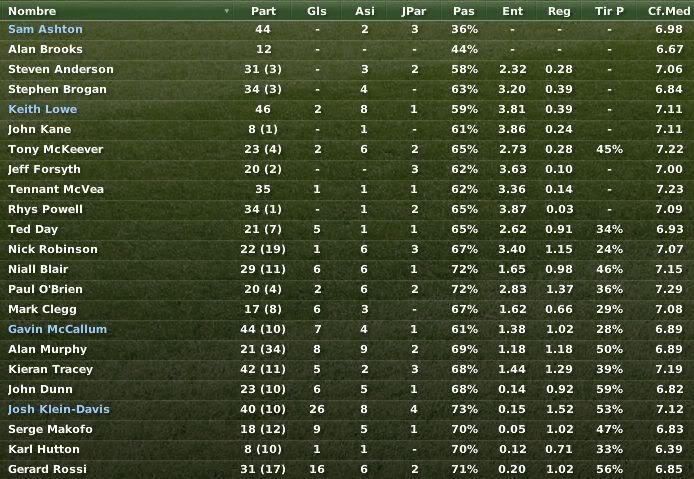
Task: Open Josh Klein-Davis's player profile
Action: click(x=59, y=409)
